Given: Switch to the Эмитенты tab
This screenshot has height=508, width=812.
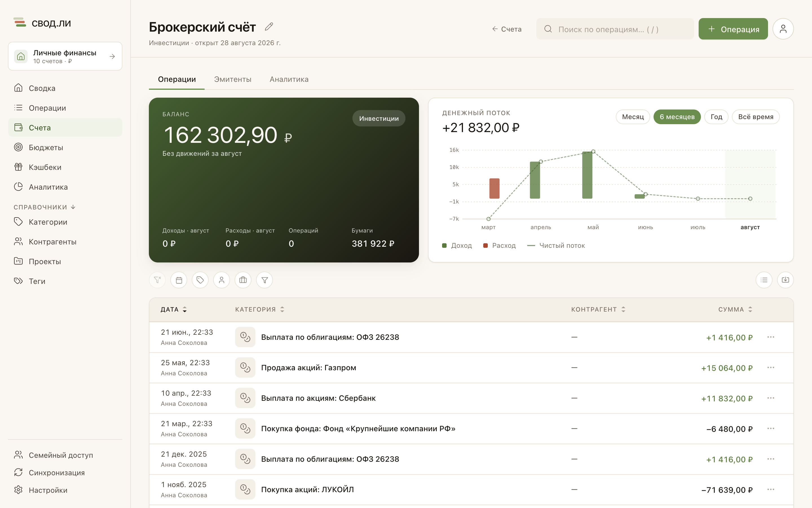Looking at the screenshot, I should pyautogui.click(x=233, y=79).
